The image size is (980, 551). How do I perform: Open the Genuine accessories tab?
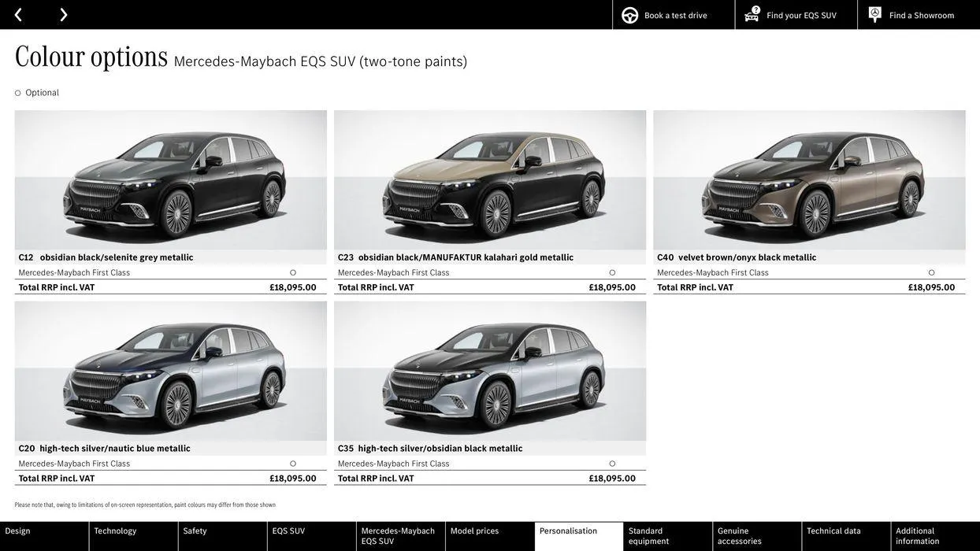757,536
